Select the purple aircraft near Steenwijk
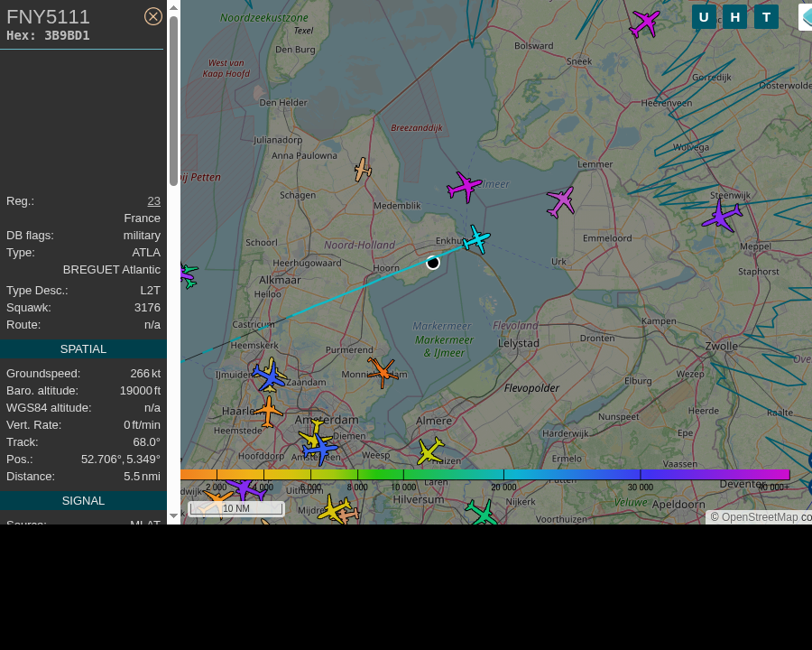812x650 pixels. click(722, 217)
